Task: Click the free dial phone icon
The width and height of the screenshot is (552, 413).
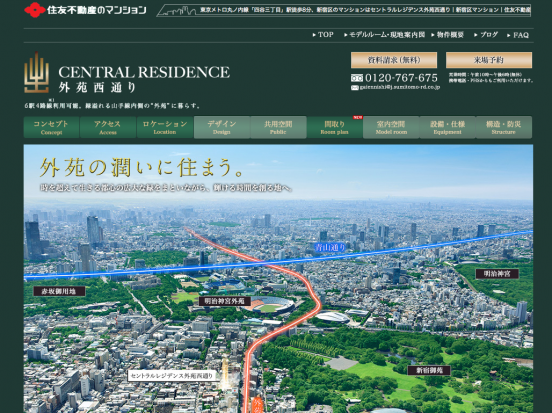Action: click(x=357, y=78)
